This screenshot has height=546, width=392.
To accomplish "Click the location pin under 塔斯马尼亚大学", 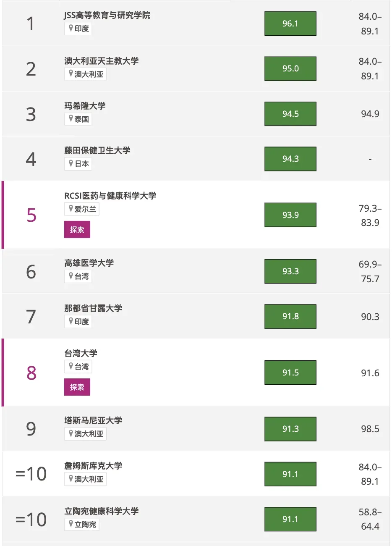I will 71,433.
